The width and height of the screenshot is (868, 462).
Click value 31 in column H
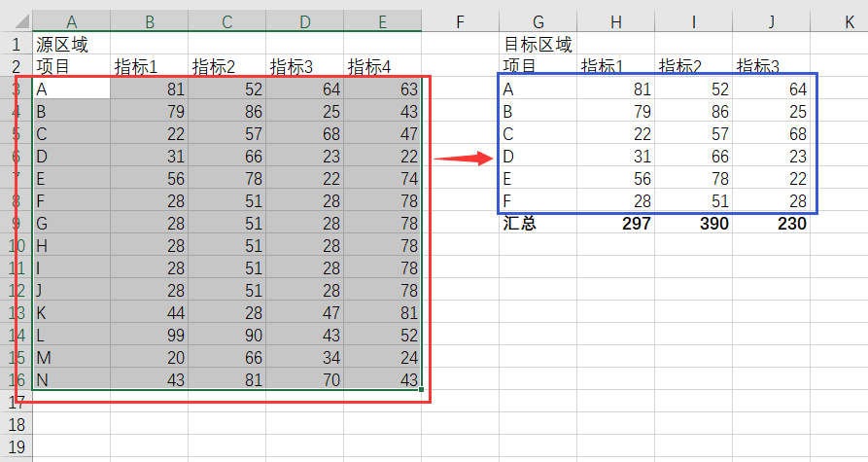(x=615, y=157)
